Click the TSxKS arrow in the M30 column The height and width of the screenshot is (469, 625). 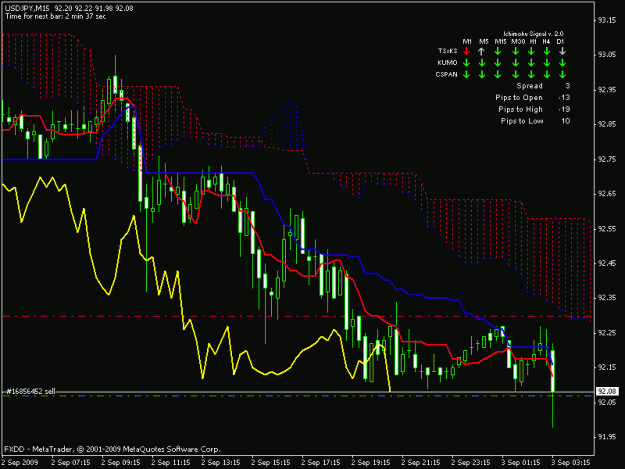[516, 51]
